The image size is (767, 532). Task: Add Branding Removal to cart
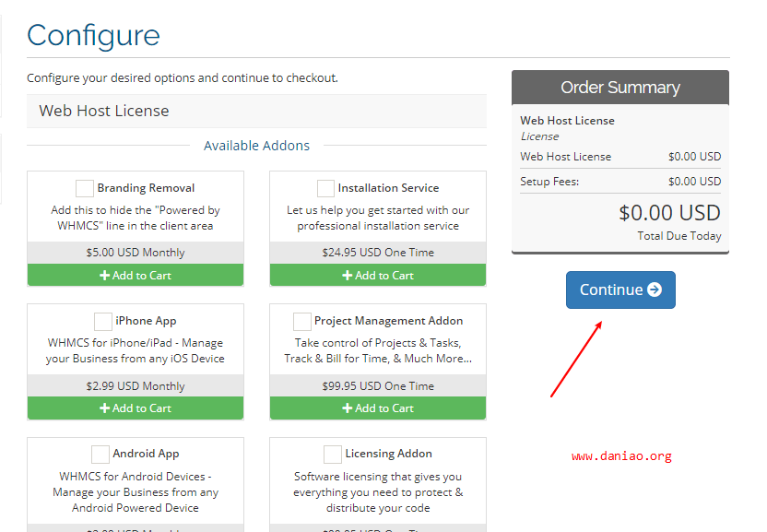pos(136,275)
